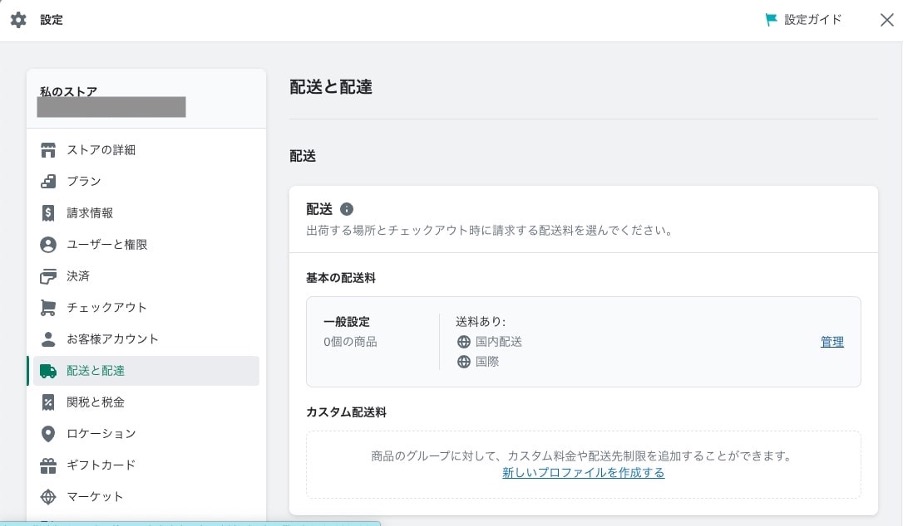
Task: Select the ギフトカード gift icon
Action: tap(48, 465)
